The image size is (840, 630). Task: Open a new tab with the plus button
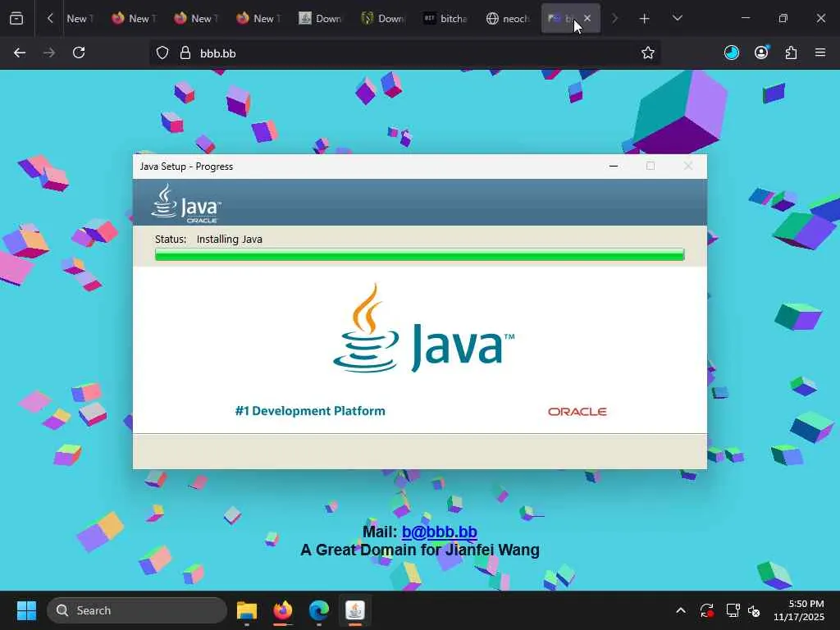[645, 18]
